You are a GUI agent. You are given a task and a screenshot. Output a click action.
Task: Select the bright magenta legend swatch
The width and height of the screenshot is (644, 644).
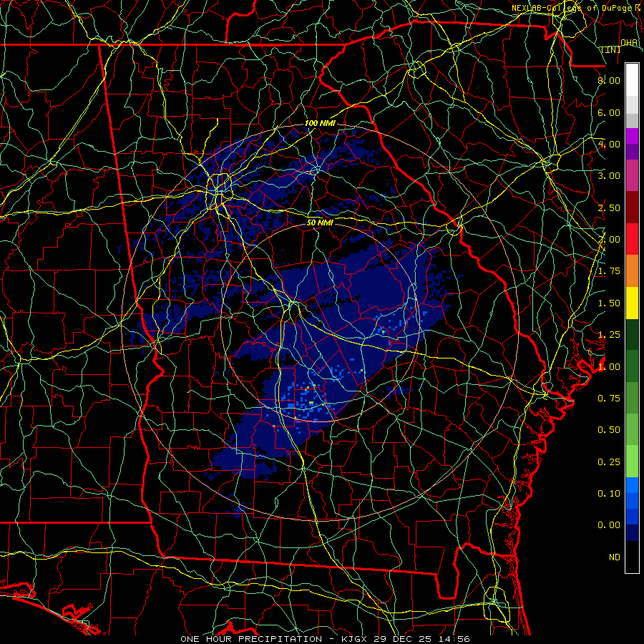tap(632, 136)
